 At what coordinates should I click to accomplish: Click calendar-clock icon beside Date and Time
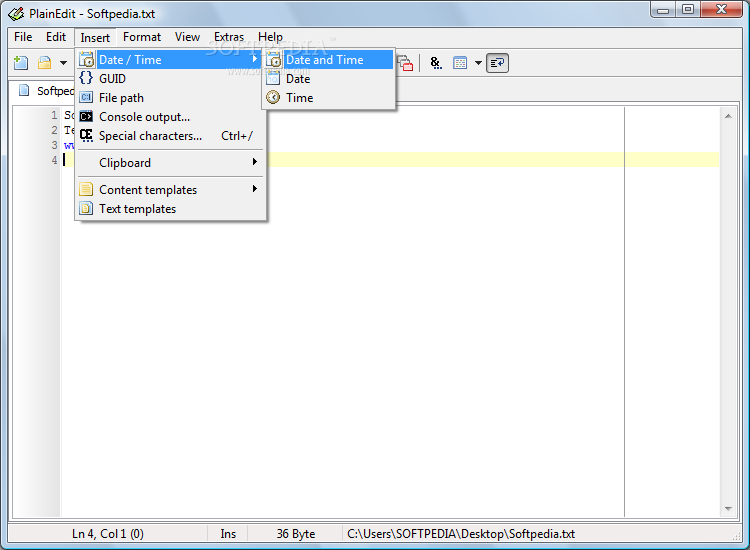(x=273, y=60)
